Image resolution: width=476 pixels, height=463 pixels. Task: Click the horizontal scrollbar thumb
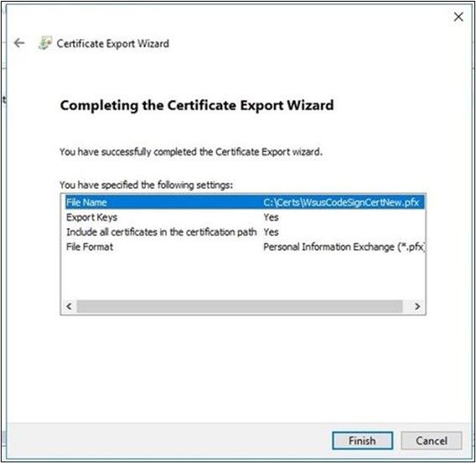(x=240, y=306)
